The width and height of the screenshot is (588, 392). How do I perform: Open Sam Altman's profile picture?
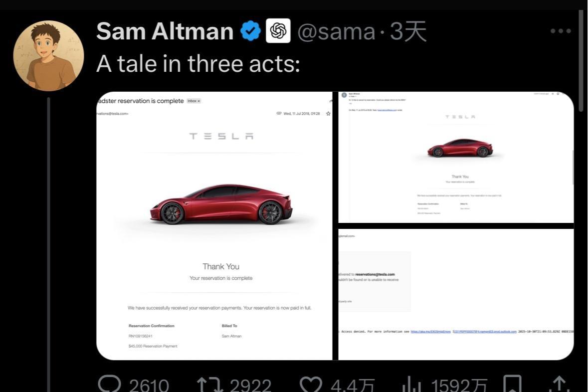tap(48, 55)
